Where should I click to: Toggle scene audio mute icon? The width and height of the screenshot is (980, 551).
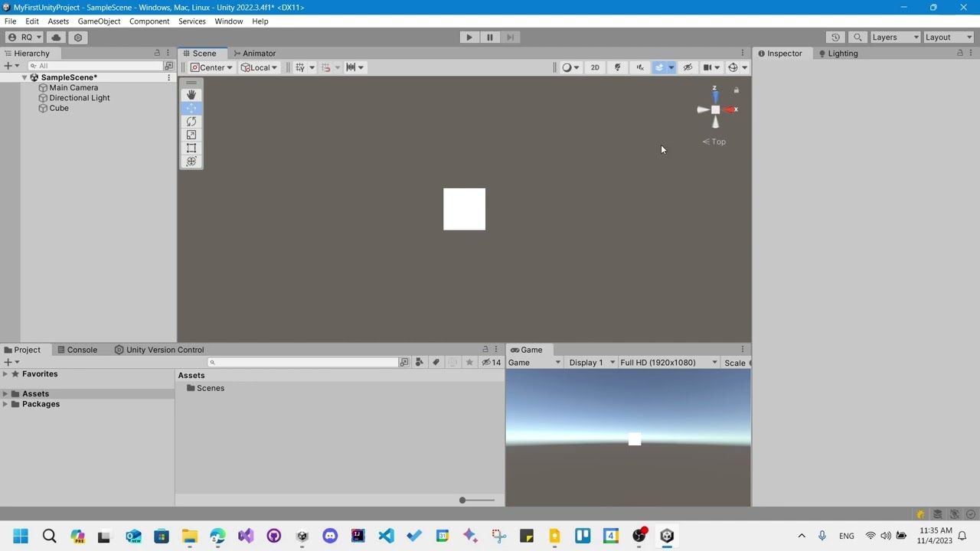pos(640,67)
